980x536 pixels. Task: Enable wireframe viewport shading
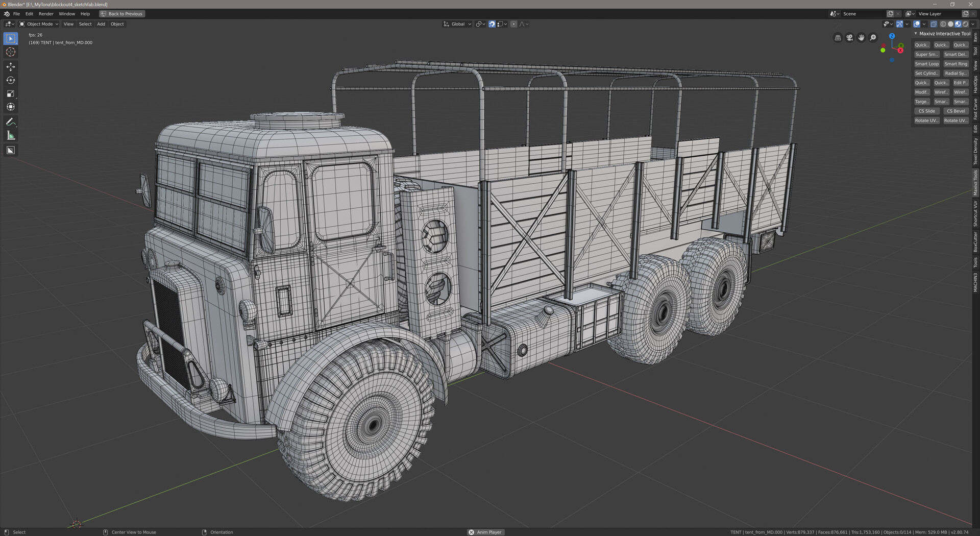point(943,24)
